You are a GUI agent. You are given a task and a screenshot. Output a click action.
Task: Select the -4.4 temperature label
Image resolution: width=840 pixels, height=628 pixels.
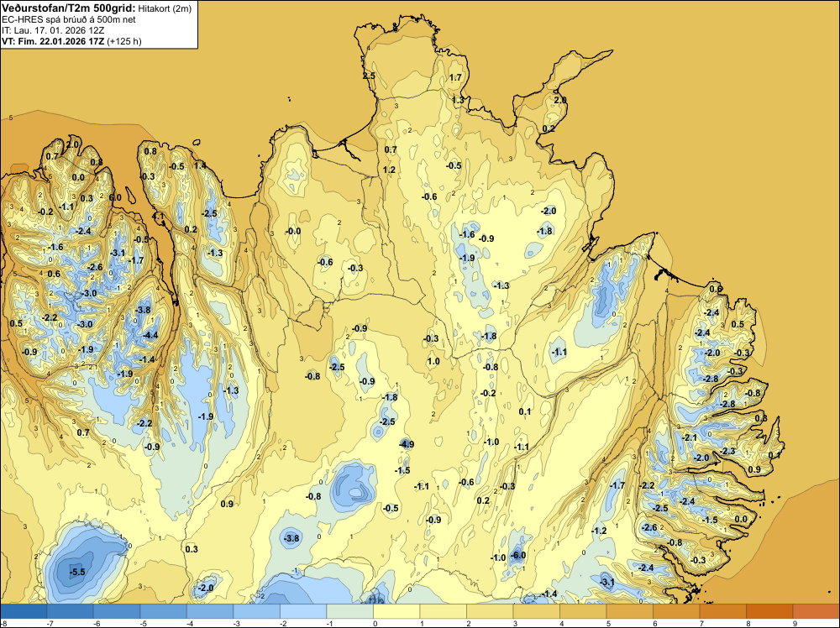pyautogui.click(x=150, y=335)
